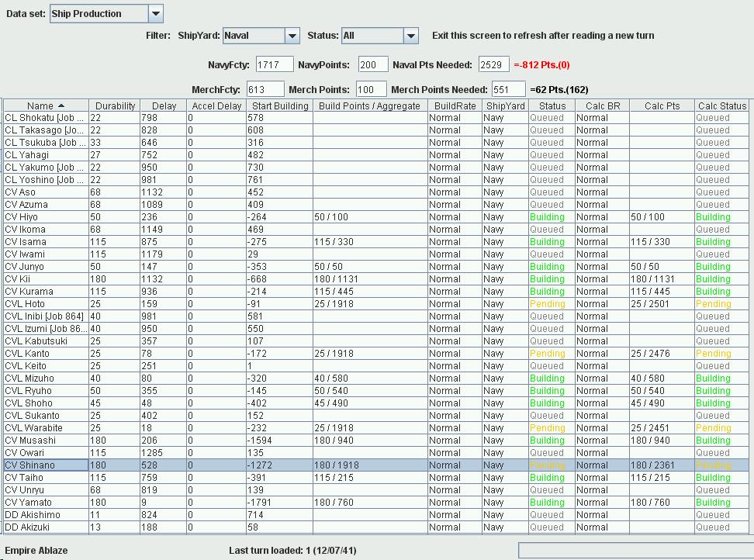Click the 25 / 2501 Calc Pts cell
Viewport: 754px width, 560px height.
pos(662,304)
